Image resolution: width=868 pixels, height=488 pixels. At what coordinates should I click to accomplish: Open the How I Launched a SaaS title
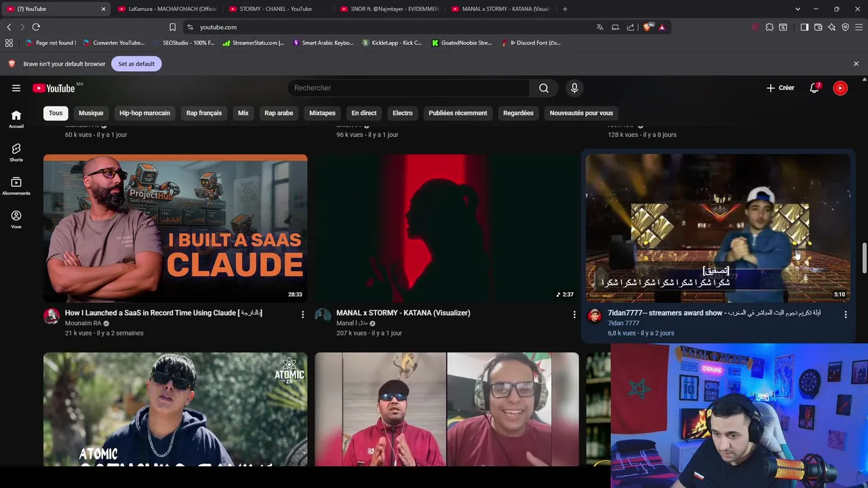pyautogui.click(x=163, y=313)
